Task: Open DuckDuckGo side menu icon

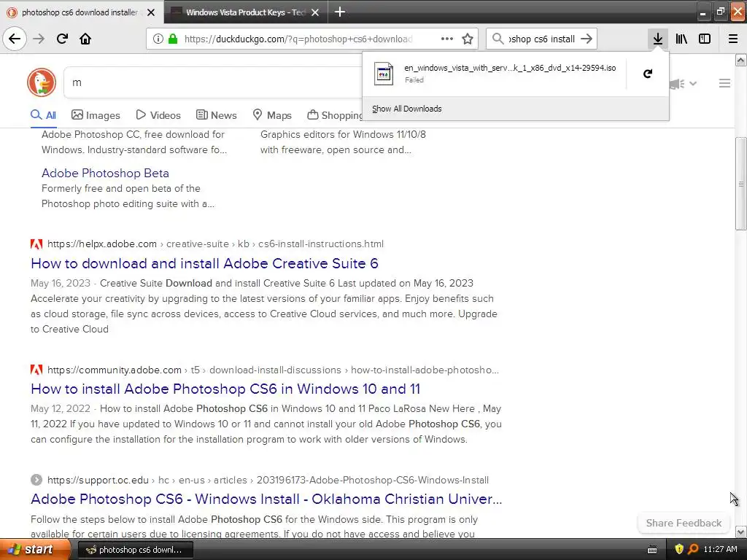Action: point(724,83)
